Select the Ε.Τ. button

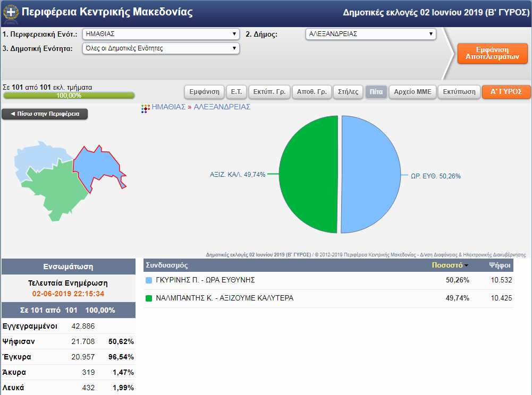pyautogui.click(x=236, y=92)
